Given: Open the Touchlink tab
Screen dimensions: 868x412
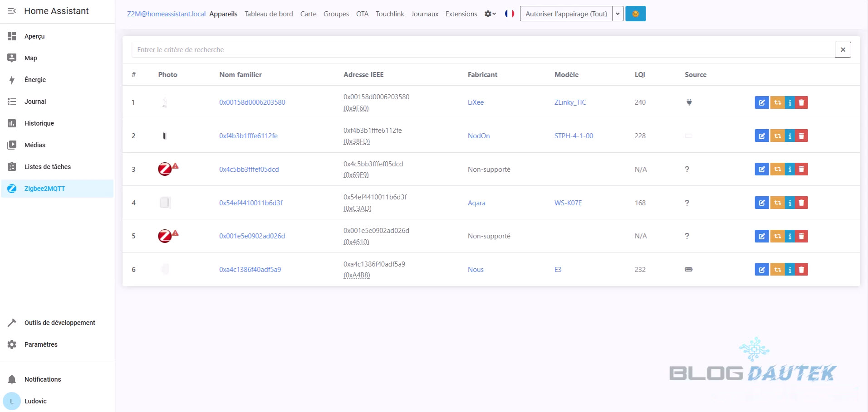Looking at the screenshot, I should 390,14.
